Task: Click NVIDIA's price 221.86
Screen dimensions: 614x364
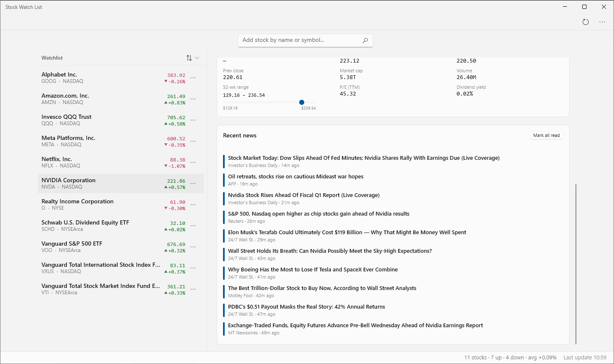Action: [176, 181]
